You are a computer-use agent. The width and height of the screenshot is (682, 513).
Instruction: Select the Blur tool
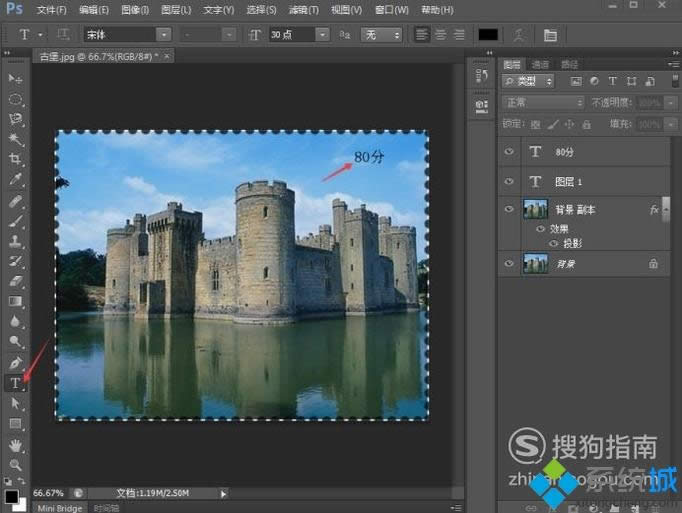(x=15, y=321)
